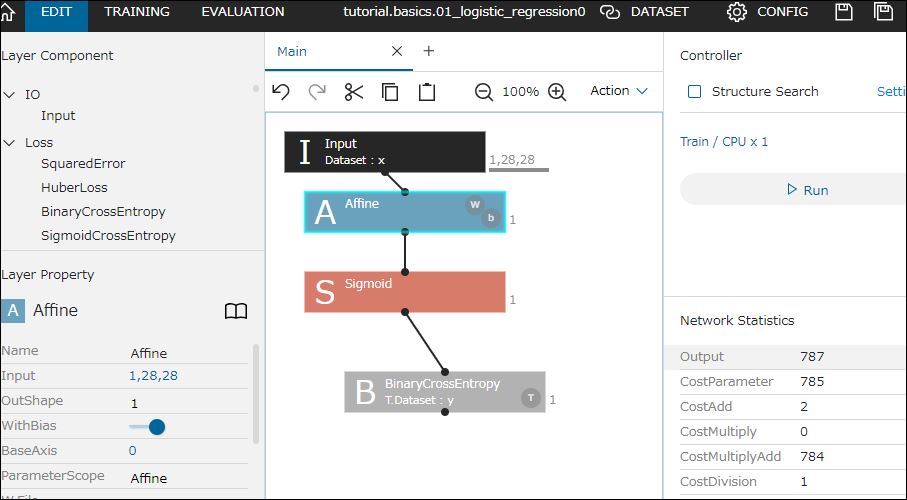Open the Affine layer reference book icon
The image size is (907, 500).
coord(235,311)
